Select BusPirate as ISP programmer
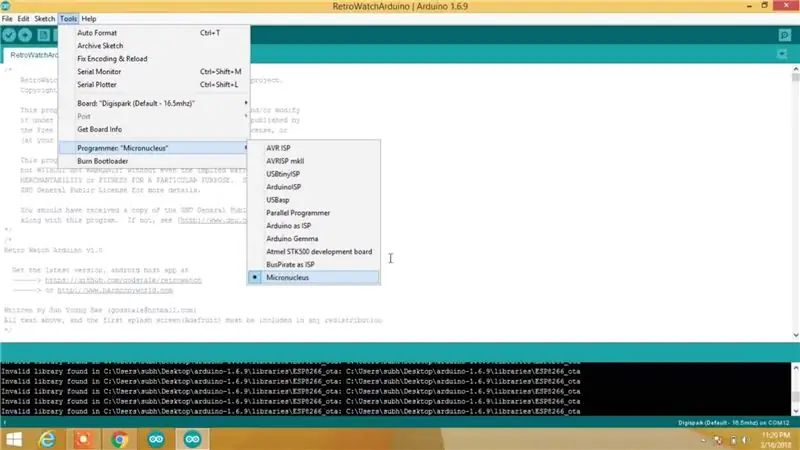This screenshot has height=450, width=800. (x=313, y=265)
